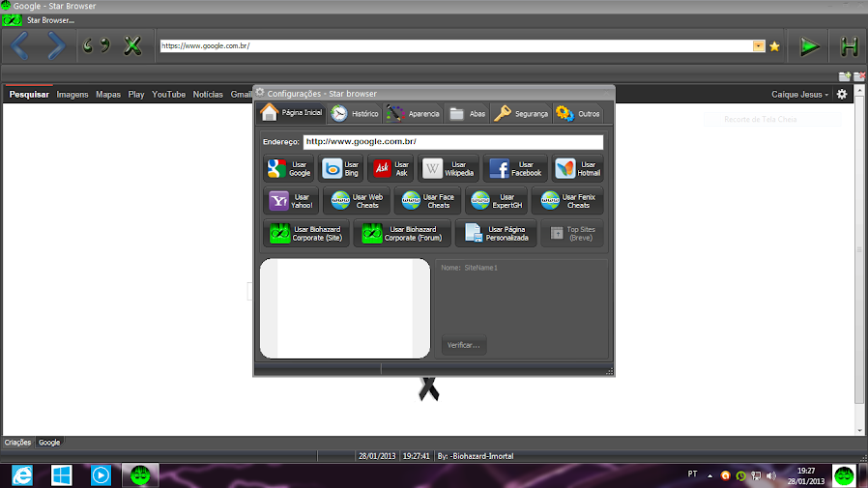The width and height of the screenshot is (868, 488).
Task: Click the PT language indicator
Action: click(692, 474)
